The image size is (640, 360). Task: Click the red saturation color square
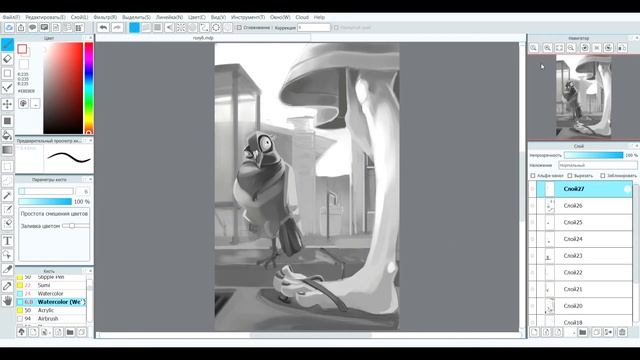pyautogui.click(x=63, y=88)
